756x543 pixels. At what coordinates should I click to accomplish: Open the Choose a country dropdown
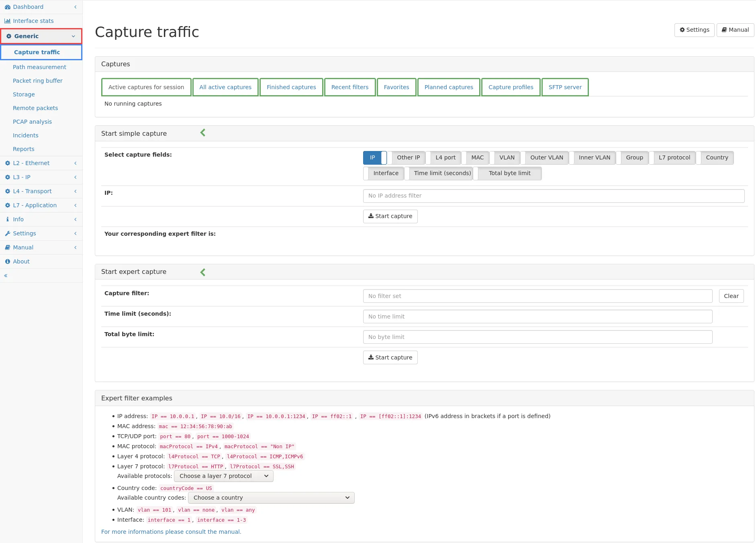click(x=271, y=498)
